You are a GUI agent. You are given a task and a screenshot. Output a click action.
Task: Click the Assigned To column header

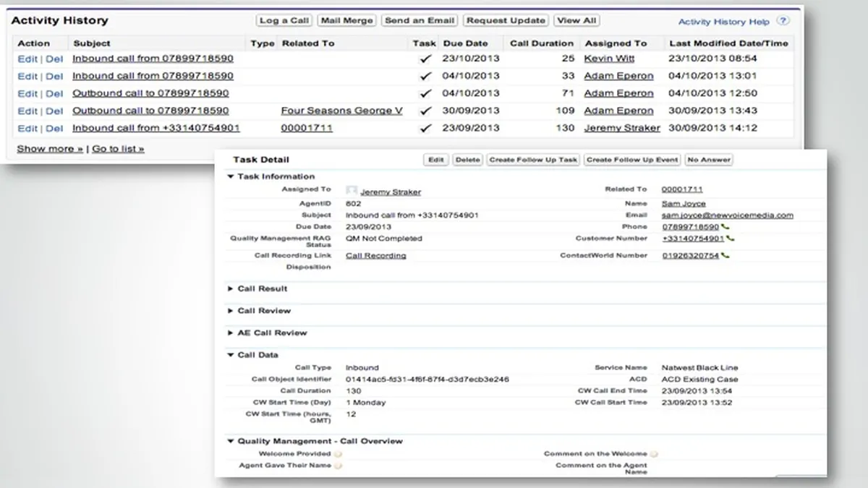click(616, 43)
